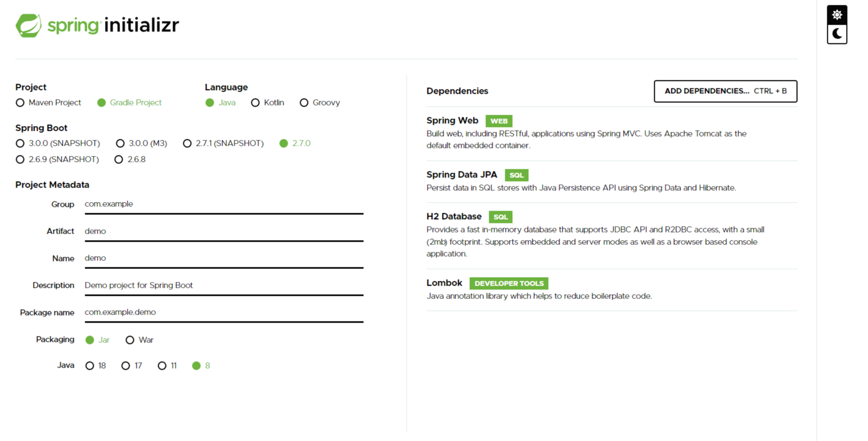Click the Lombok dependency title
This screenshot has width=868, height=441.
[x=444, y=283]
